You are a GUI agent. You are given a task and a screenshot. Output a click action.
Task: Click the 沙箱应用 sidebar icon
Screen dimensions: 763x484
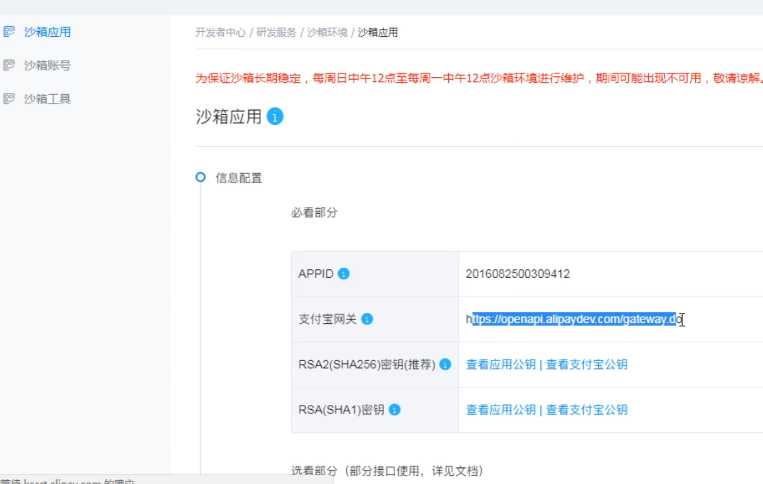point(9,32)
